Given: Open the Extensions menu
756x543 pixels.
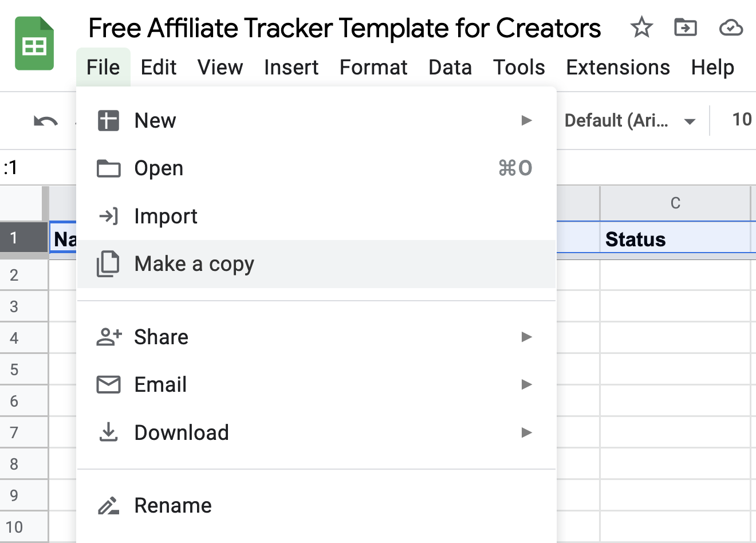Looking at the screenshot, I should click(617, 67).
